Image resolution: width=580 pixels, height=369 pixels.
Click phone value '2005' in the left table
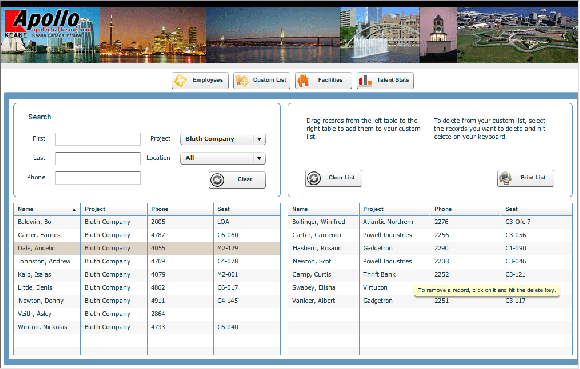coord(158,222)
